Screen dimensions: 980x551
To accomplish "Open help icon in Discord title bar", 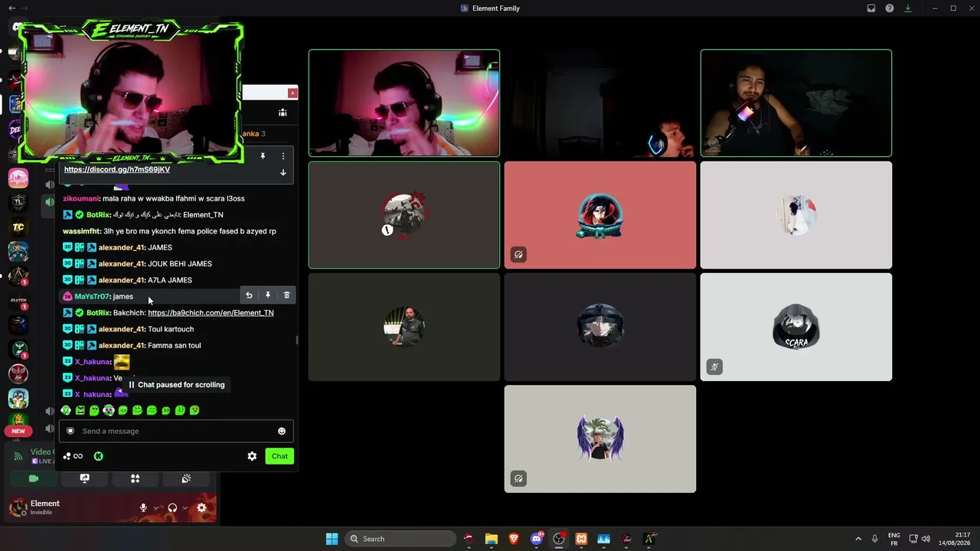I will pos(890,8).
